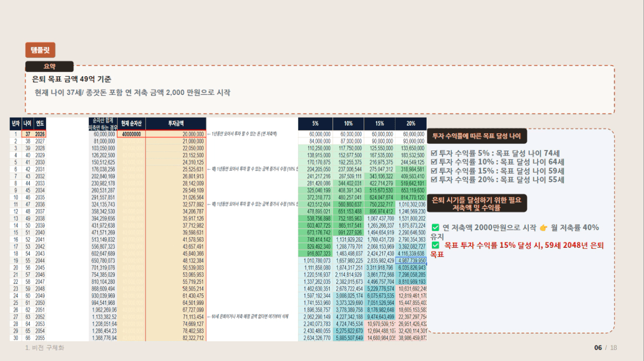This screenshot has height=361, width=644.
Task: Click the 나이 column header
Action: coord(27,124)
